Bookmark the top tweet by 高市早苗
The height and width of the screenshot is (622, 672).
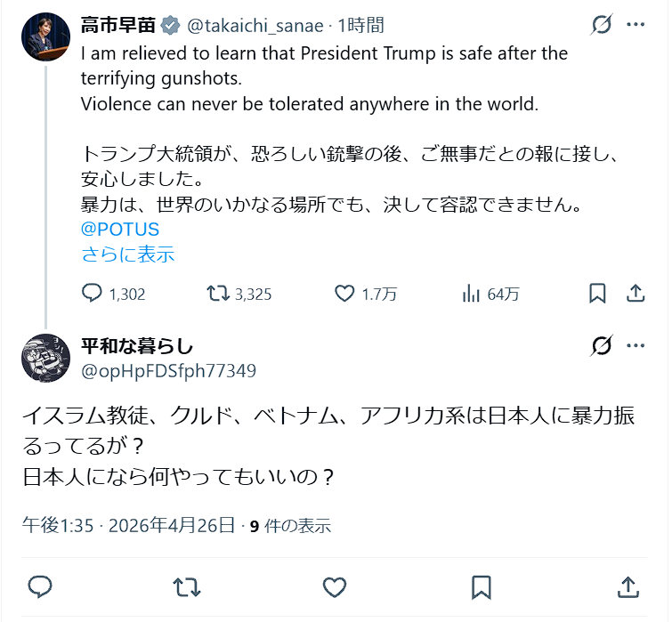pos(598,294)
